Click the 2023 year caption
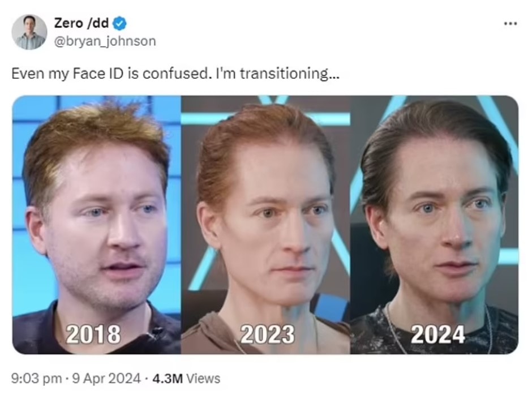 268,334
